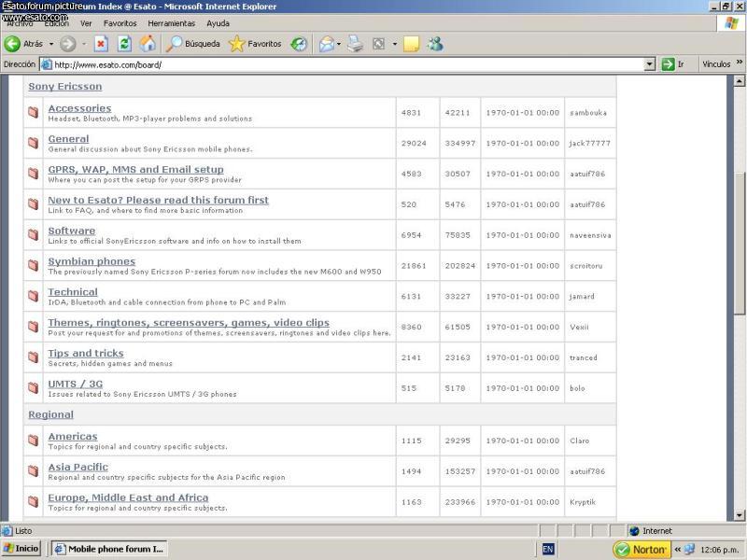This screenshot has width=747, height=560.
Task: Click the network connection tray icon
Action: [689, 550]
